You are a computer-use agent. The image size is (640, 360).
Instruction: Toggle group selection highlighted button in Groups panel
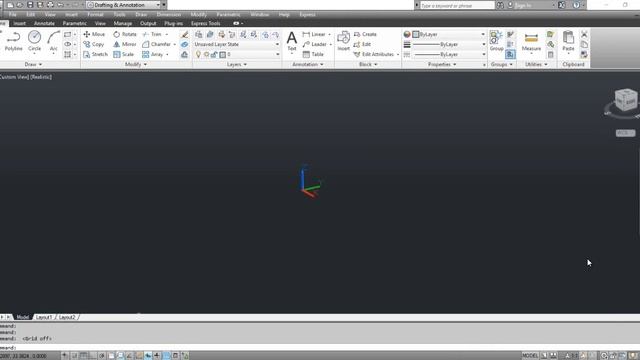click(510, 54)
